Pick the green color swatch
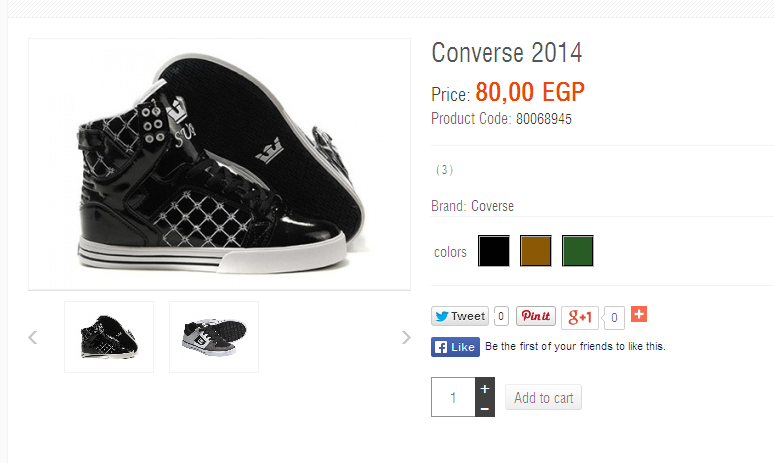This screenshot has width=774, height=463. pyautogui.click(x=578, y=251)
